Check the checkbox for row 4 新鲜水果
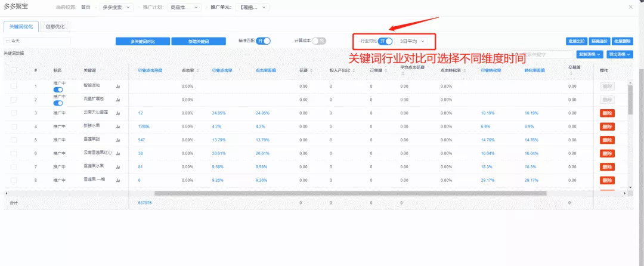Viewport: 644px width, 266px height. point(14,126)
